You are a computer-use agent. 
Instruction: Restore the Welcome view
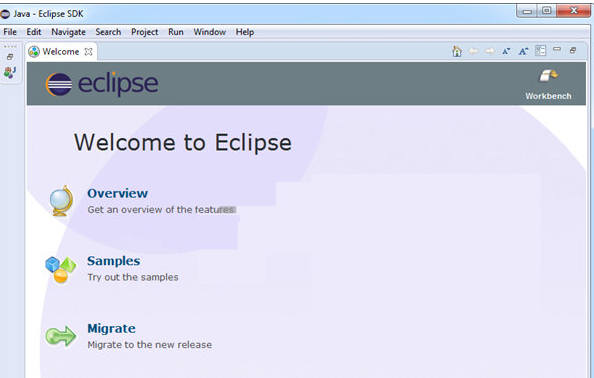(573, 50)
